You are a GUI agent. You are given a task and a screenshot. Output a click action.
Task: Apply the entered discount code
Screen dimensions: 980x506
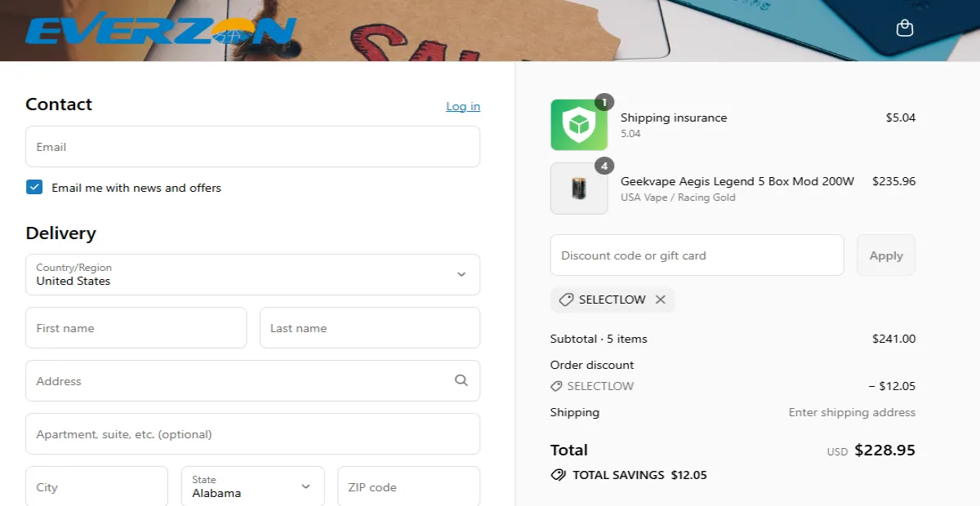(x=885, y=255)
